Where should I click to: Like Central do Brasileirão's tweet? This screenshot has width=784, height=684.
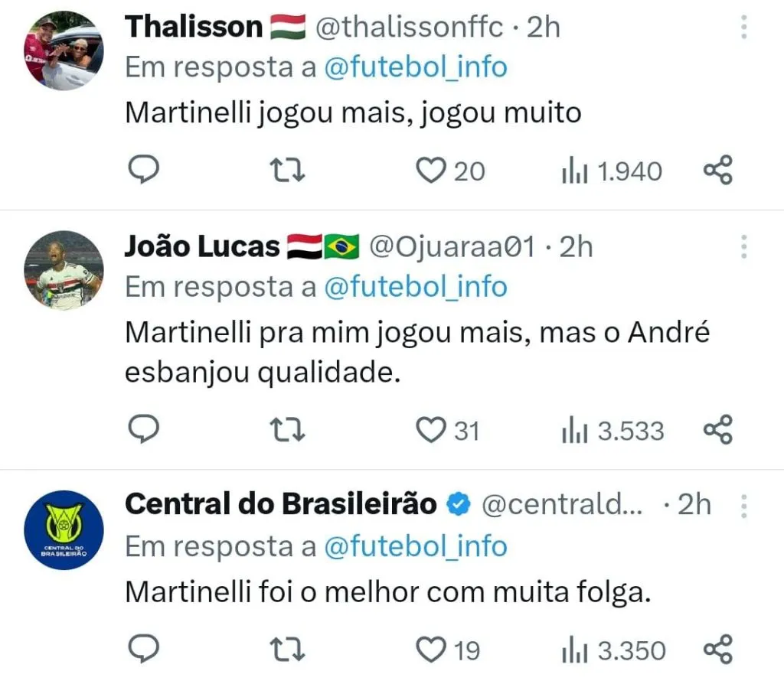click(x=431, y=650)
